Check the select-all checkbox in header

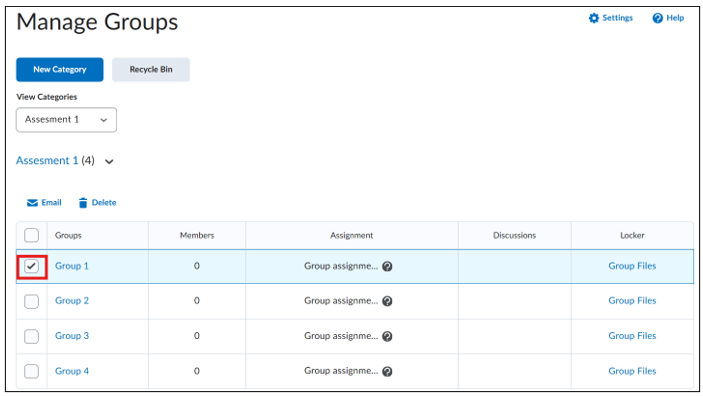(31, 235)
